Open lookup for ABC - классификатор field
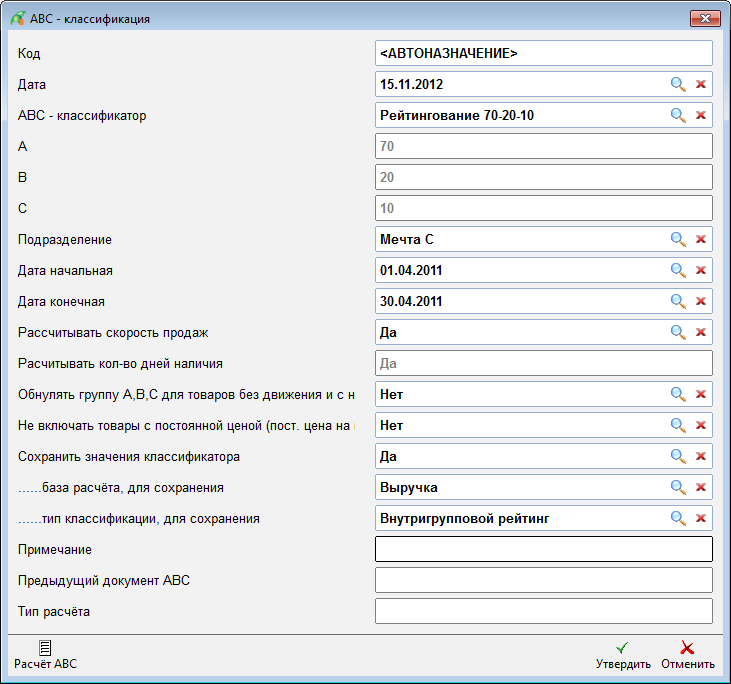Viewport: 731px width, 684px height. point(678,116)
